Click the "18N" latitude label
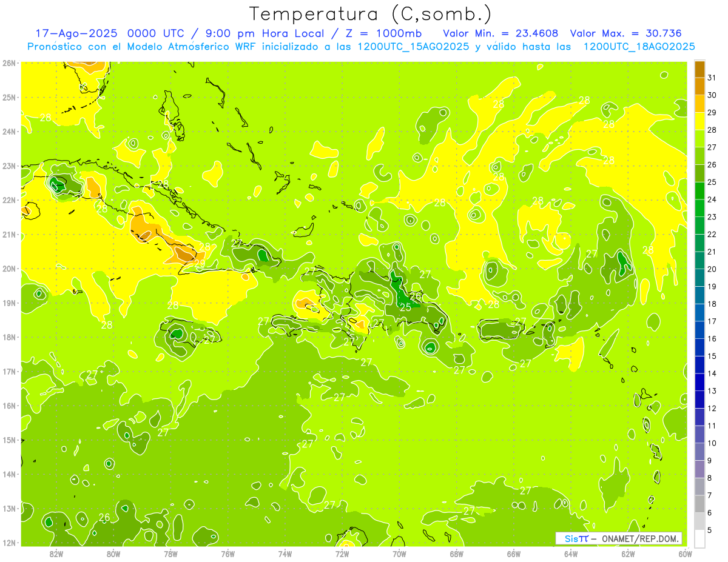This screenshot has height=562, width=728. [8, 337]
